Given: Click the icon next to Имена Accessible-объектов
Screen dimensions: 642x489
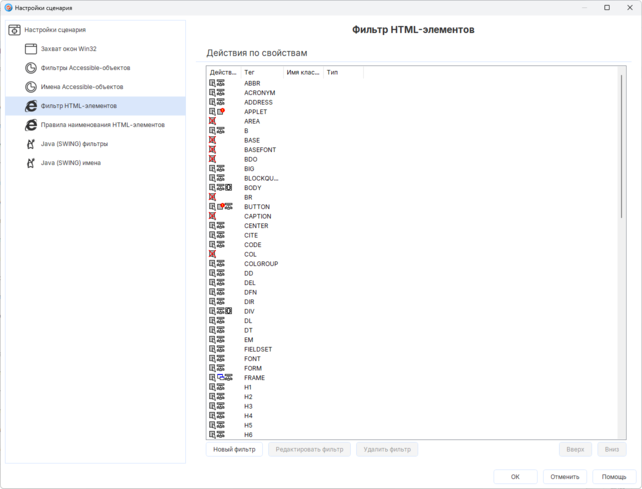Looking at the screenshot, I should pos(31,87).
